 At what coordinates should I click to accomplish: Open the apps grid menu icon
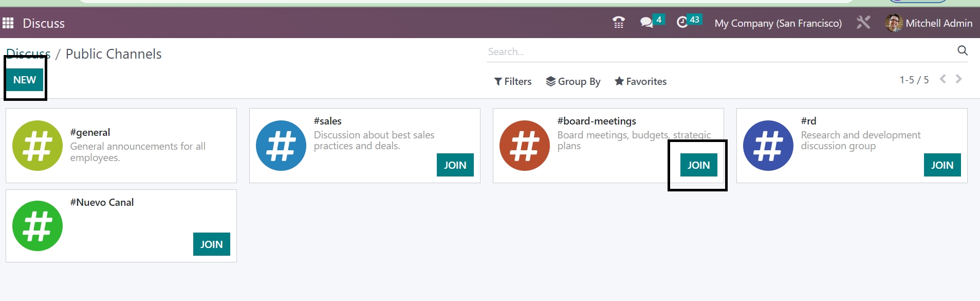(x=8, y=23)
